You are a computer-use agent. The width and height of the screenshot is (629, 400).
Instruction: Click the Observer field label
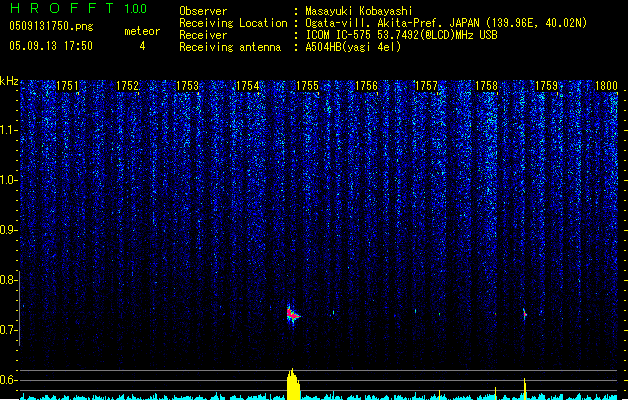pos(203,11)
